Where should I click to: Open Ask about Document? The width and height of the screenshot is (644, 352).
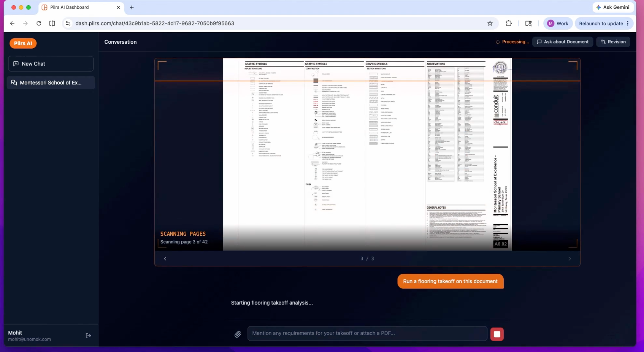coord(563,42)
